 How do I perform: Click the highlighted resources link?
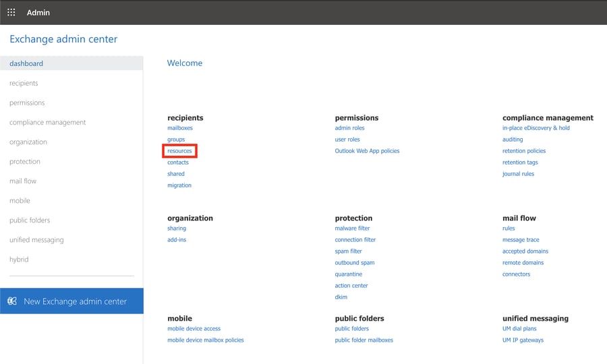(179, 151)
